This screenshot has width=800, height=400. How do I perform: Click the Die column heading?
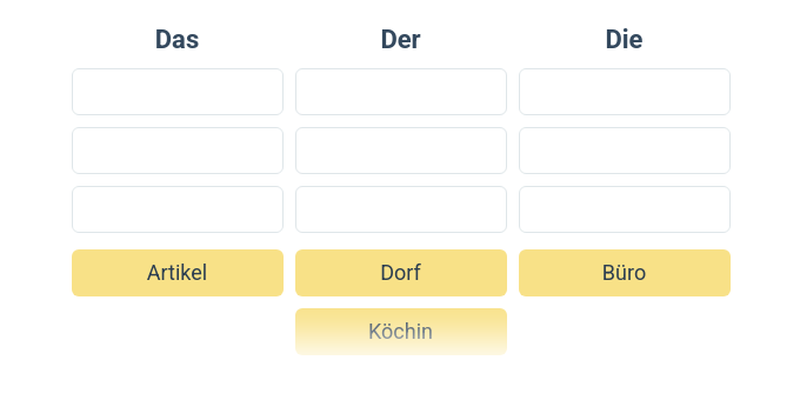[624, 39]
